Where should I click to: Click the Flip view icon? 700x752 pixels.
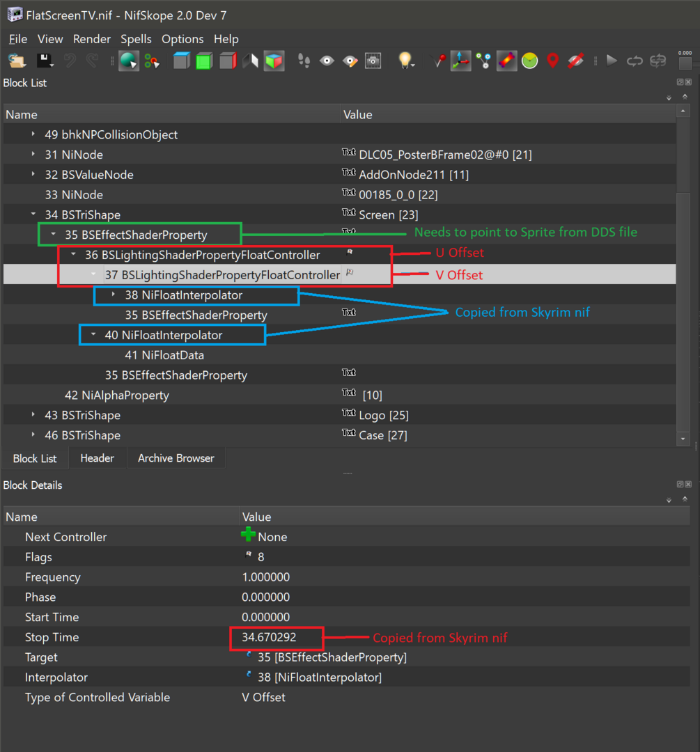click(x=251, y=61)
